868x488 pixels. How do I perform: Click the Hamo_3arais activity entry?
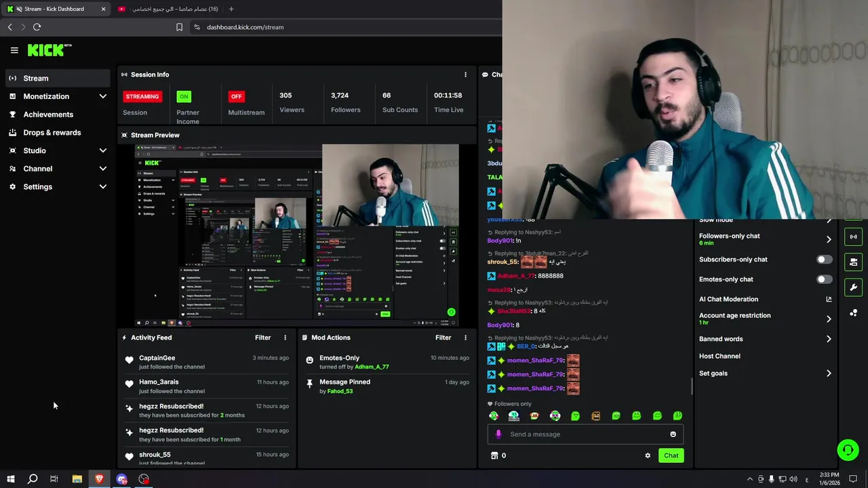(x=207, y=386)
